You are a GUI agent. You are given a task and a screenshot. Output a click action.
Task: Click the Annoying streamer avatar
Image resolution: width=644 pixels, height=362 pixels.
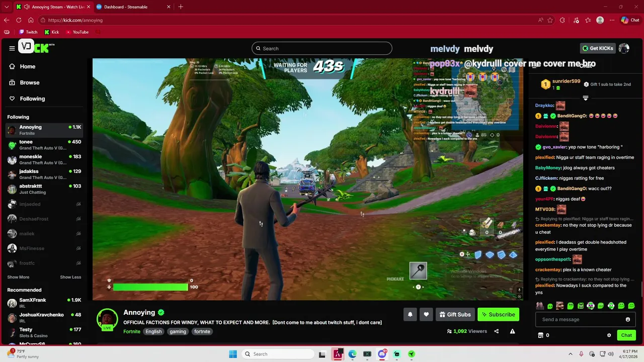[107, 319]
